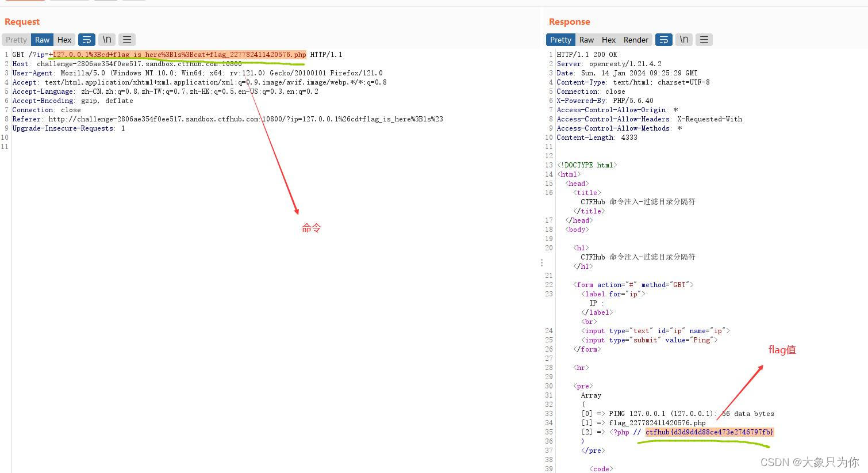The height and width of the screenshot is (473, 868).
Task: Click the Date header in response
Action: coord(627,73)
